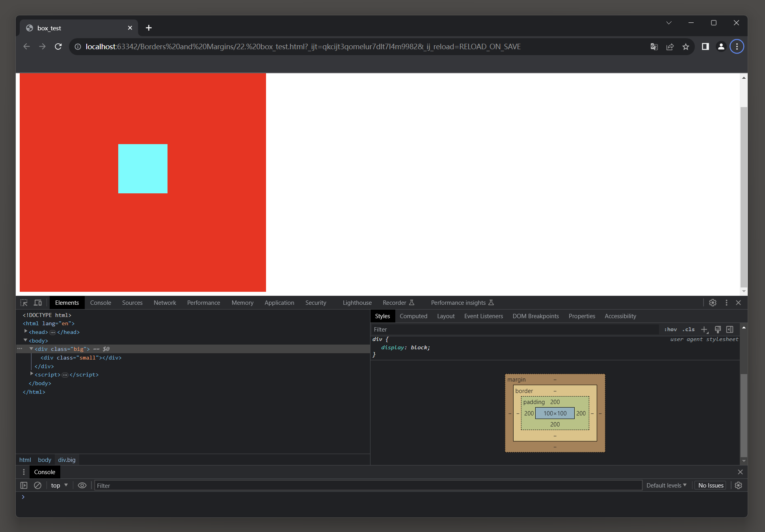Open the Recorder panel
The image size is (765, 532).
point(398,302)
